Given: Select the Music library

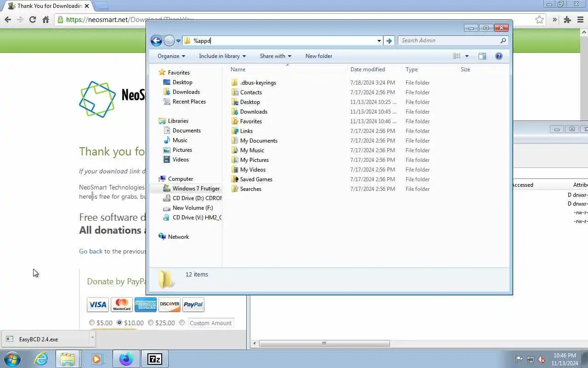Looking at the screenshot, I should 180,140.
